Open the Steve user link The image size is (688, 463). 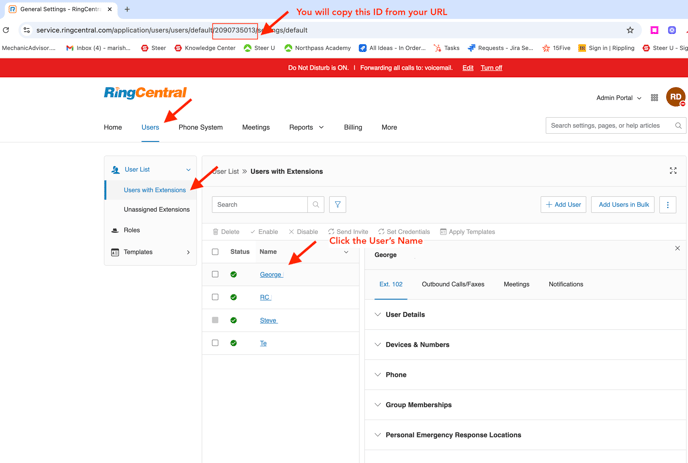[x=269, y=320]
